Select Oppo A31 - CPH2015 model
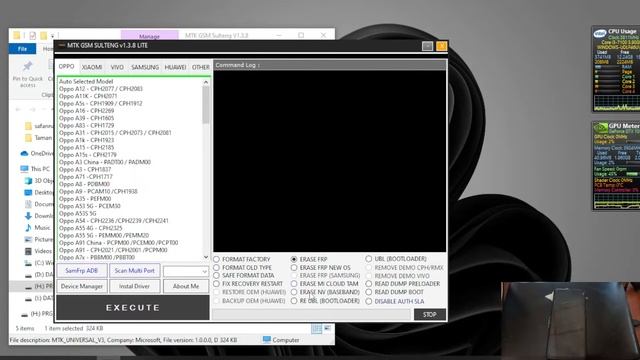The image size is (640, 360). pyautogui.click(x=115, y=133)
